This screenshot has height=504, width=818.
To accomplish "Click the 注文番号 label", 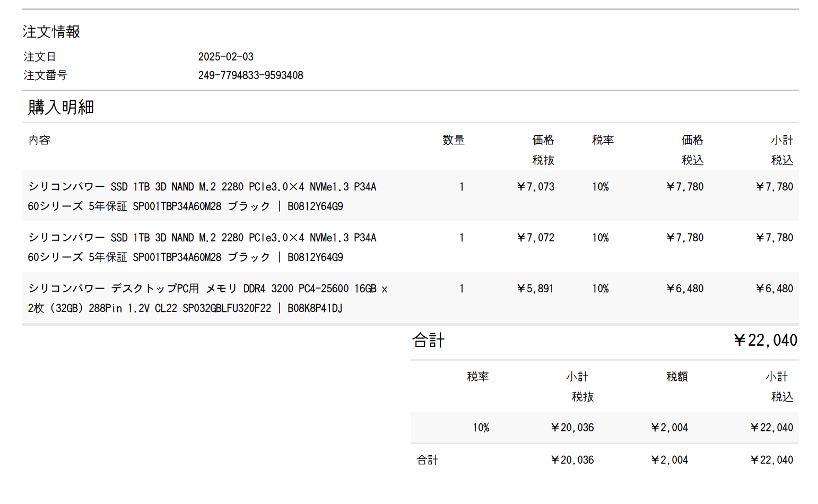I will click(x=46, y=75).
